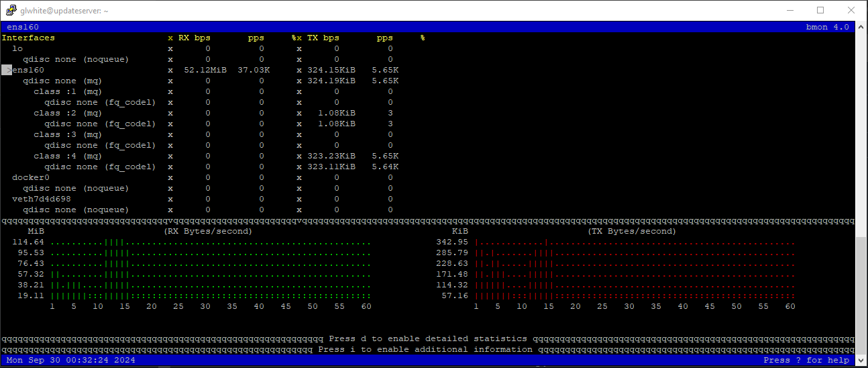Close the PuTTY terminal window
This screenshot has height=368, width=868.
[x=851, y=11]
